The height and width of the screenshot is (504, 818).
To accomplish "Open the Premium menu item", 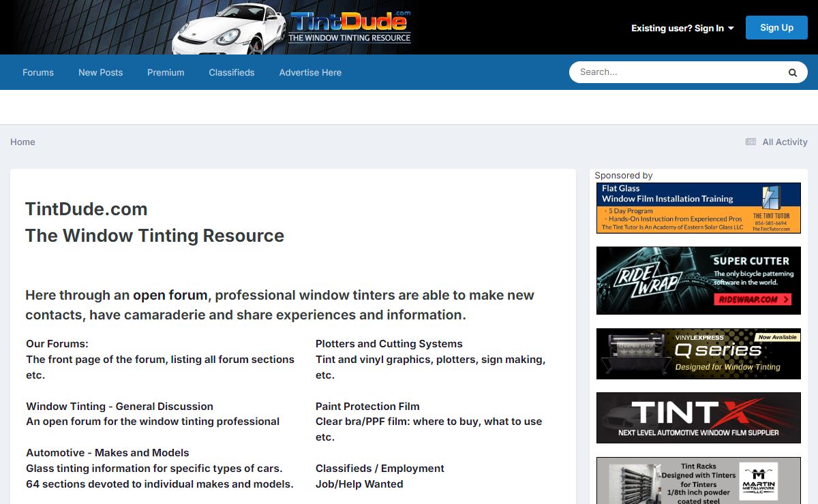I will pyautogui.click(x=166, y=72).
